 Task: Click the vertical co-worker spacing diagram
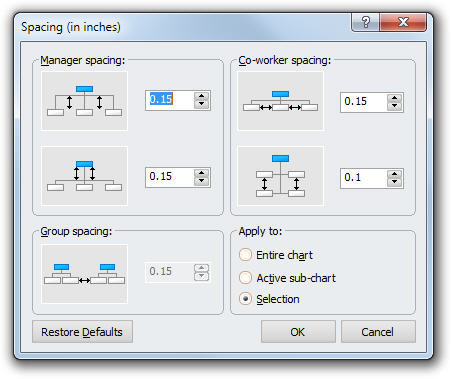pyautogui.click(x=280, y=176)
